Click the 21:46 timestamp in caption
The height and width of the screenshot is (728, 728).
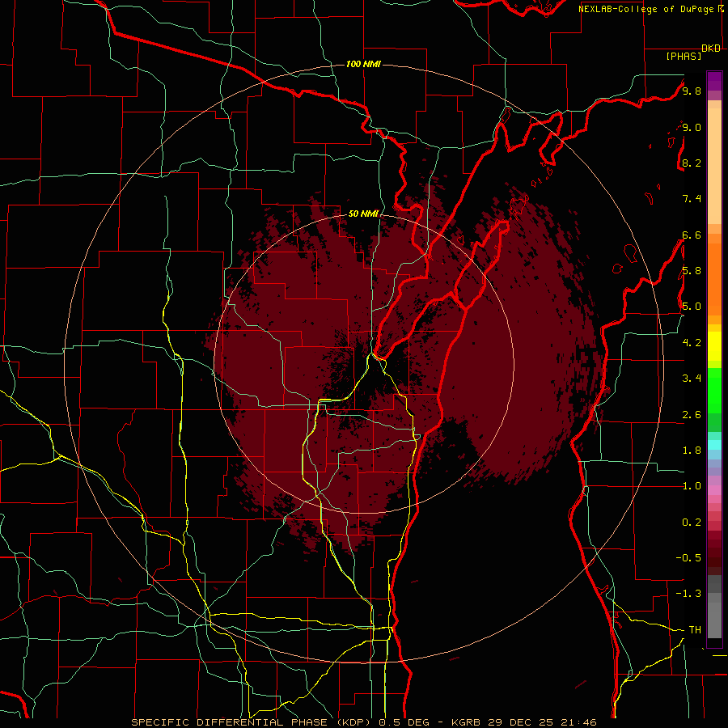click(578, 722)
